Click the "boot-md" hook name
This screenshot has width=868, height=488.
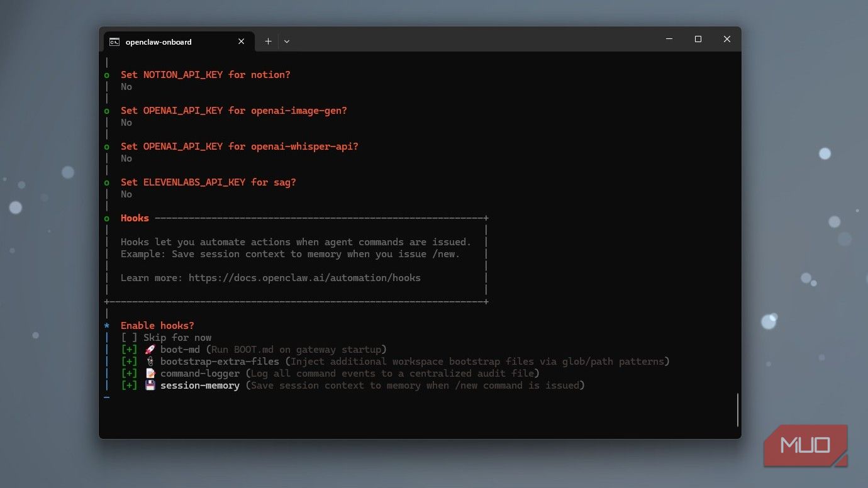180,350
